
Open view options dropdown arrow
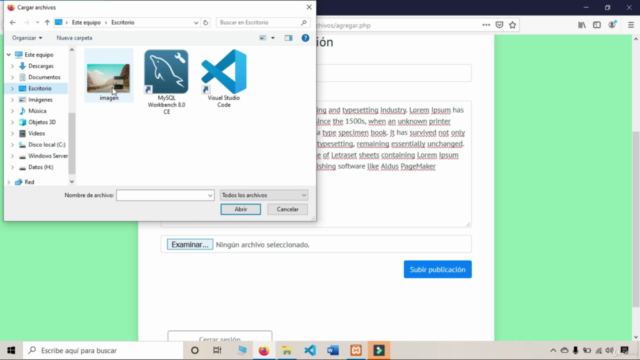tap(273, 38)
